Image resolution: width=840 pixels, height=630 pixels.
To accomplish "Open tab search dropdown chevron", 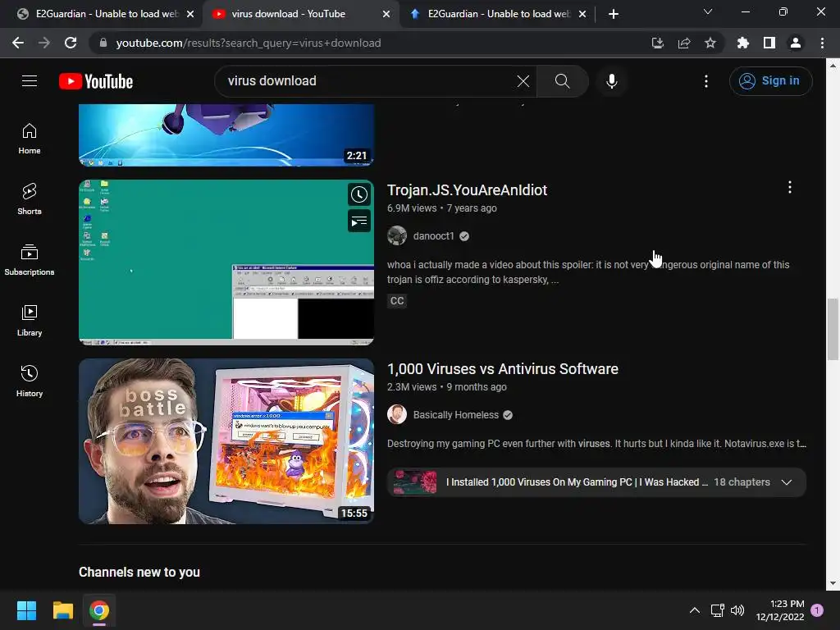I will (708, 11).
